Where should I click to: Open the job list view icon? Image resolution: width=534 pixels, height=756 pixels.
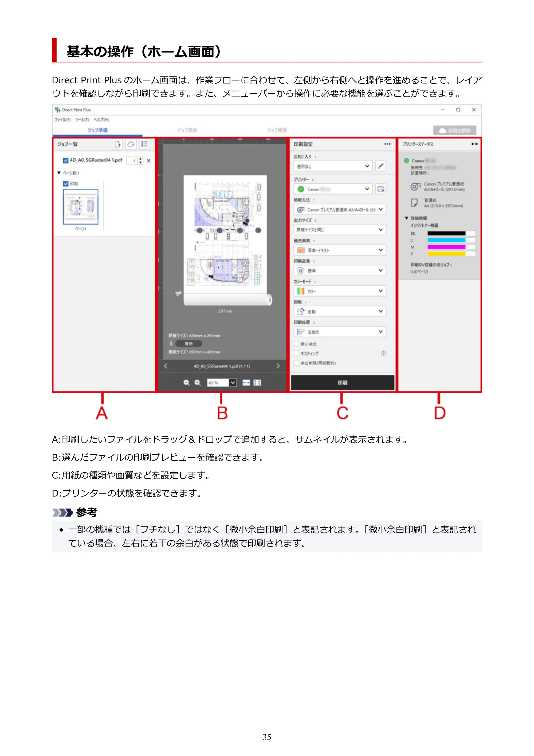pyautogui.click(x=144, y=144)
